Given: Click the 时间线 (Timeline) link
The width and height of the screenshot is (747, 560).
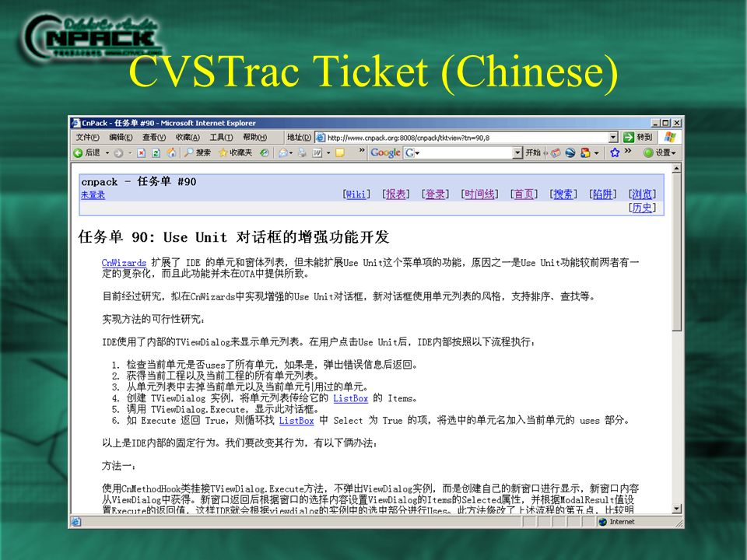Looking at the screenshot, I should tap(479, 194).
